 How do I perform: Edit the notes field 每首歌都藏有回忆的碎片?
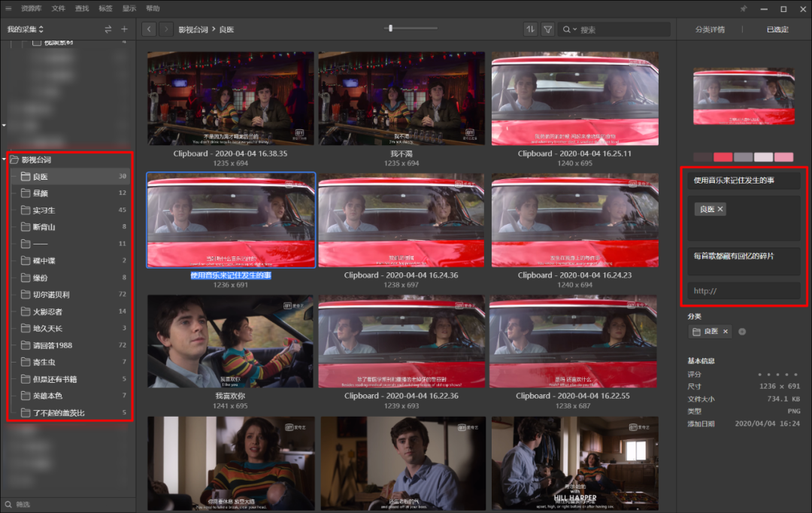tap(744, 261)
